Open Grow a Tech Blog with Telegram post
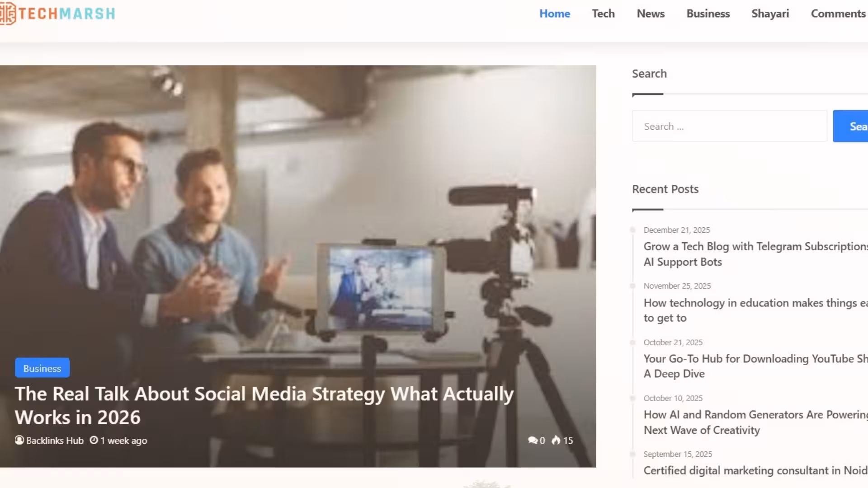The height and width of the screenshot is (488, 868). pos(755,254)
